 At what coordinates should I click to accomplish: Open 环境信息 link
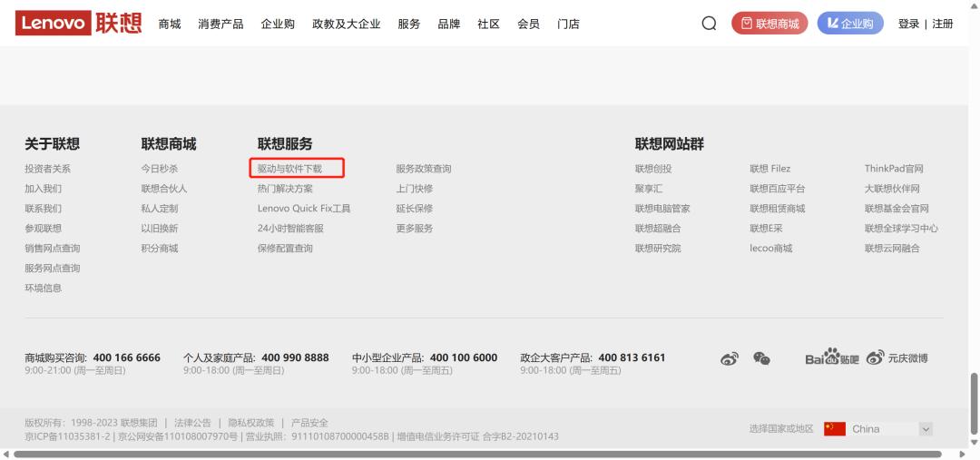click(44, 289)
